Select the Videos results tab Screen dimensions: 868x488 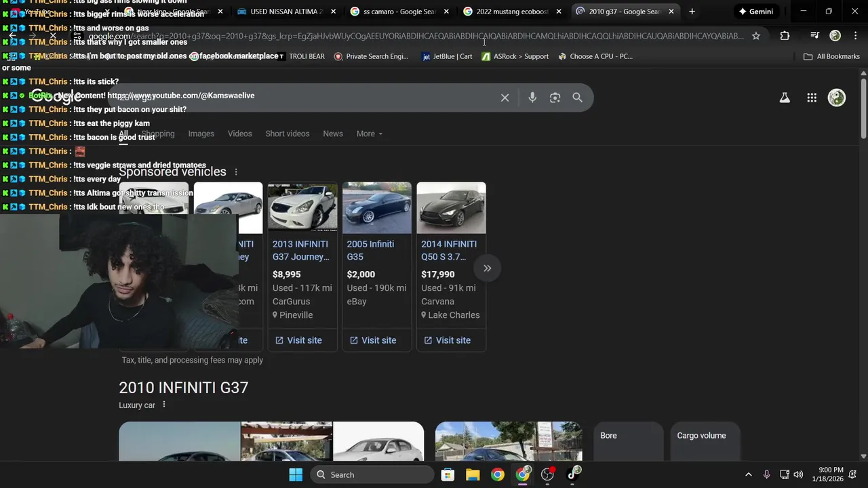(x=239, y=134)
